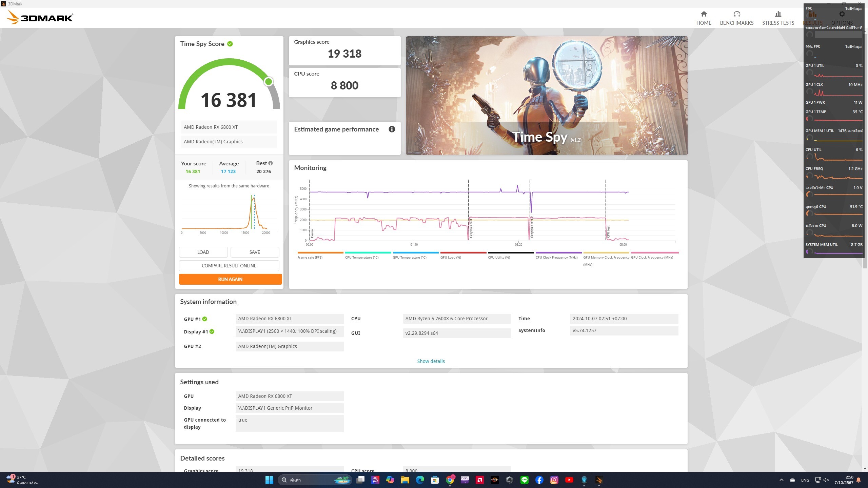This screenshot has width=868, height=488.
Task: Toggle the GPU Load red legend swatch
Action: (x=463, y=252)
